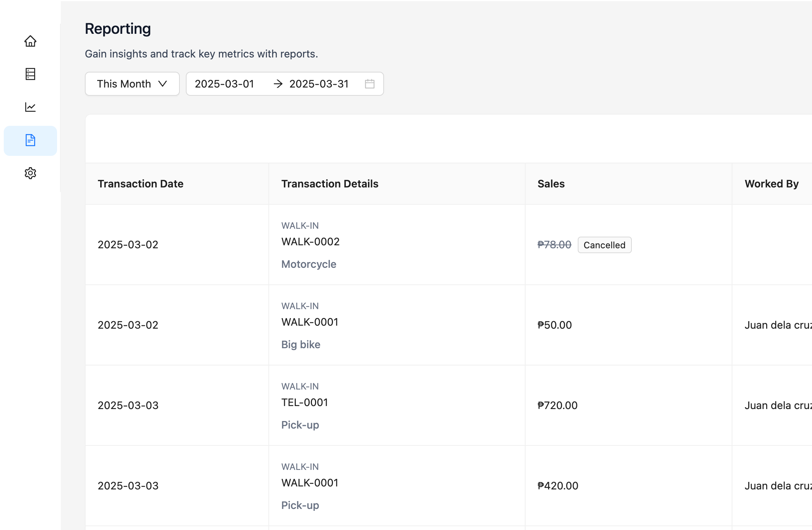Open the Home page from sidebar
This screenshot has width=812, height=530.
click(30, 41)
